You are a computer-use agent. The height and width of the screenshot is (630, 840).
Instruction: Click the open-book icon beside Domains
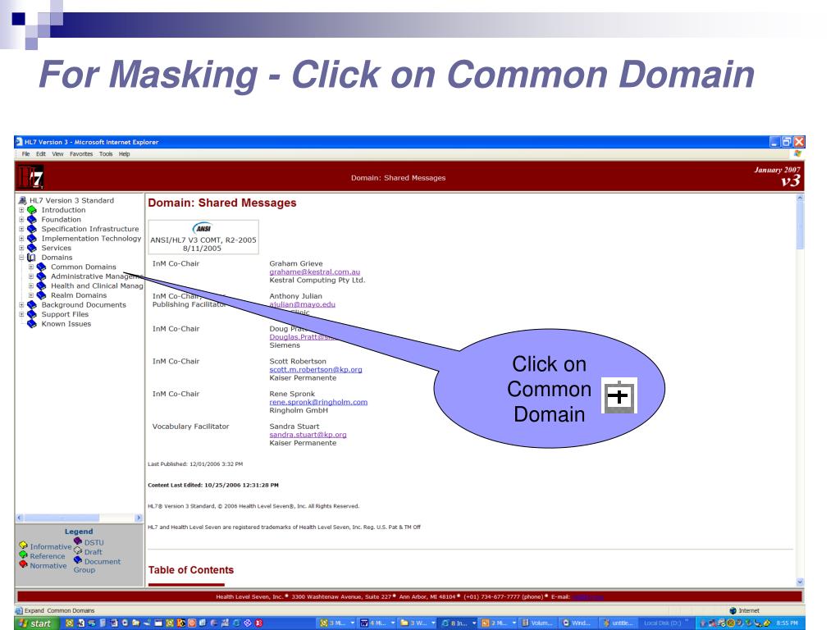(32, 258)
